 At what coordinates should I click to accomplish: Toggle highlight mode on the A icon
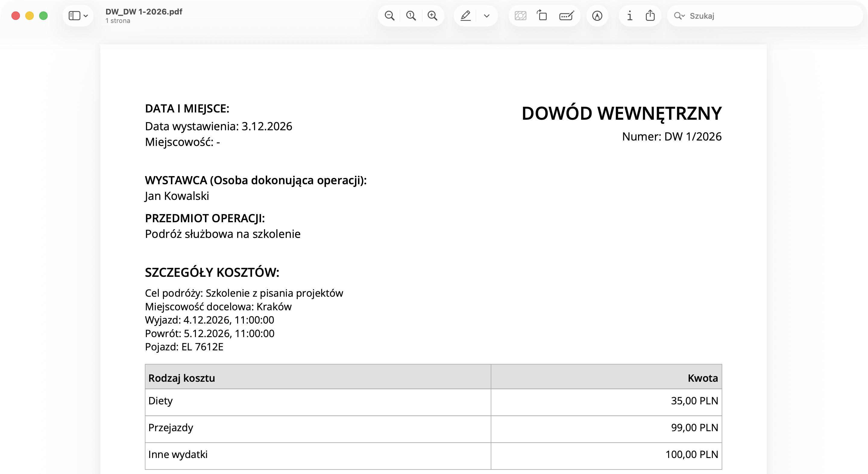point(597,15)
